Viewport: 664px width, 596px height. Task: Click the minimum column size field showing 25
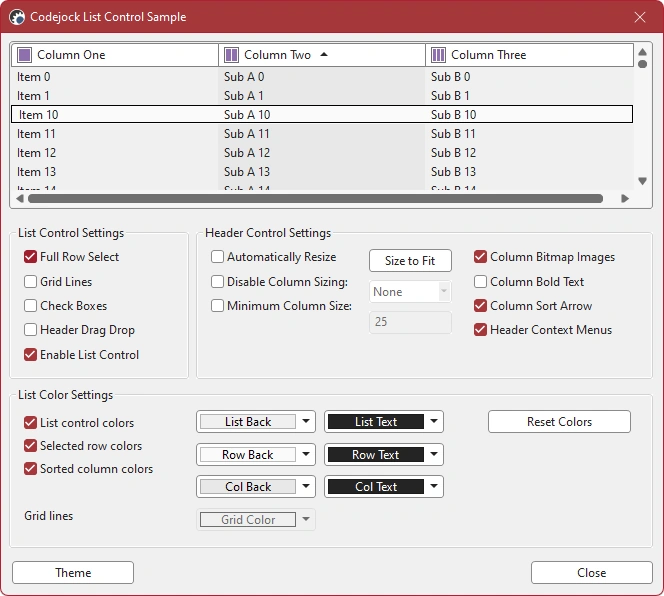[410, 322]
